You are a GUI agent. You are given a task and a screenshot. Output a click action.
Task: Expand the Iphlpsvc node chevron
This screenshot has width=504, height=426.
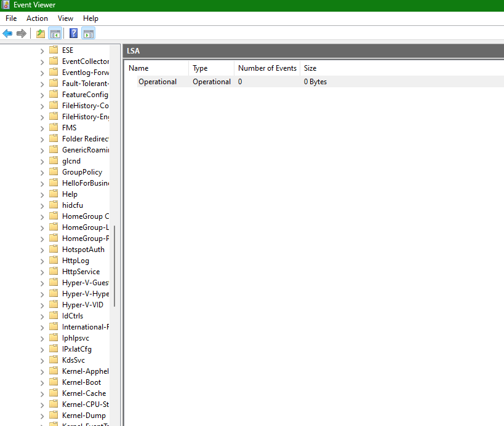(x=42, y=339)
